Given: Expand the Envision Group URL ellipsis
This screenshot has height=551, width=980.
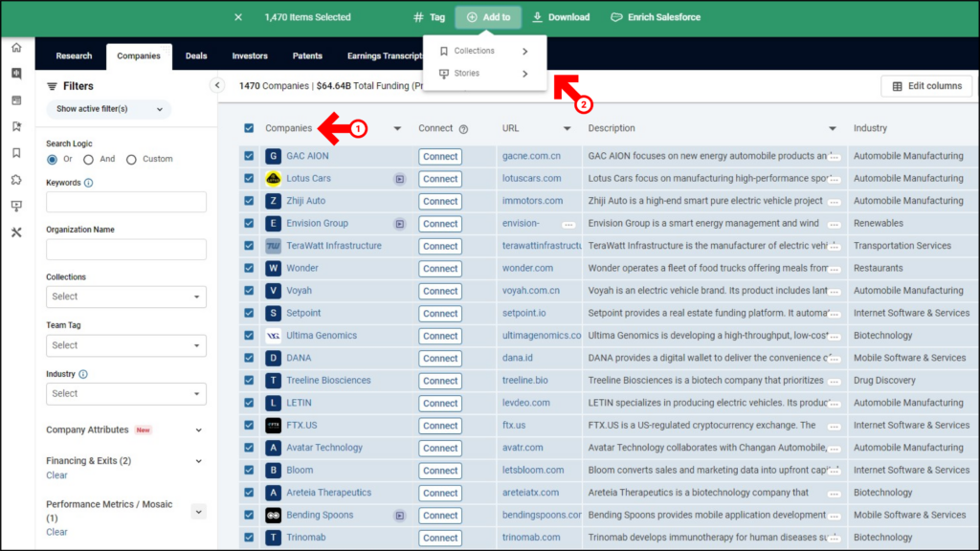Looking at the screenshot, I should point(568,225).
